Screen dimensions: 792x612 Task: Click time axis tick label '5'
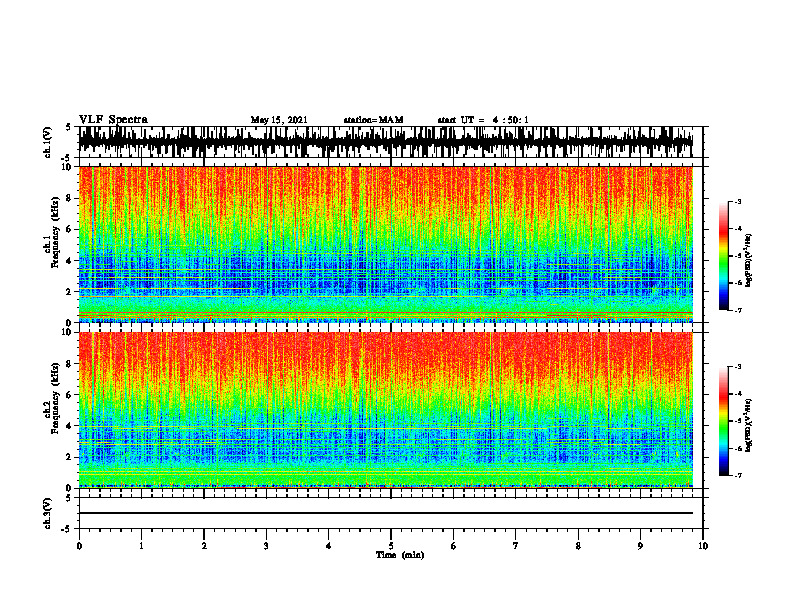(x=391, y=546)
